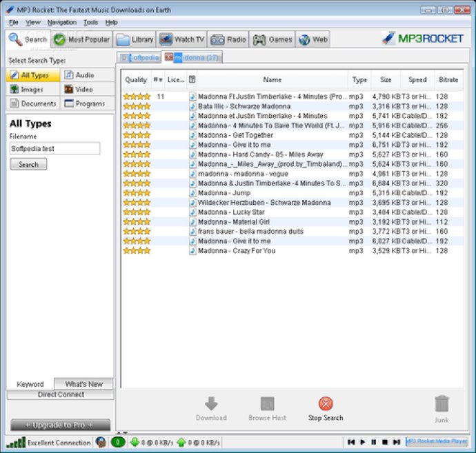This screenshot has width=476, height=453.
Task: Open the View menu
Action: point(33,22)
